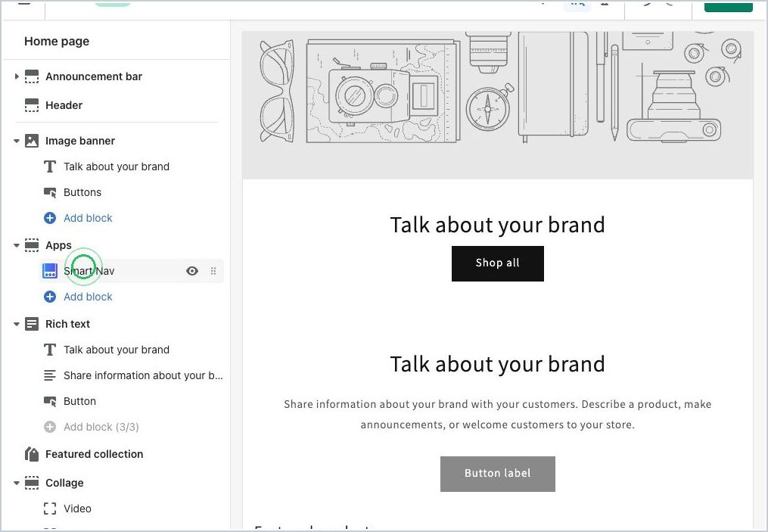The image size is (768, 532).
Task: Click the Collage section icon
Action: click(x=32, y=483)
